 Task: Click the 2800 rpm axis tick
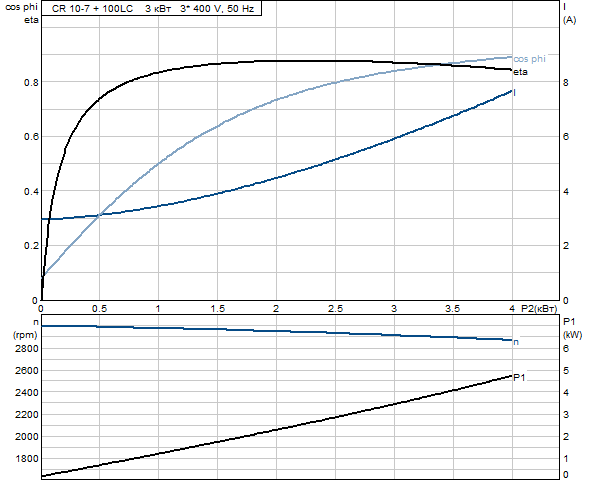27,349
